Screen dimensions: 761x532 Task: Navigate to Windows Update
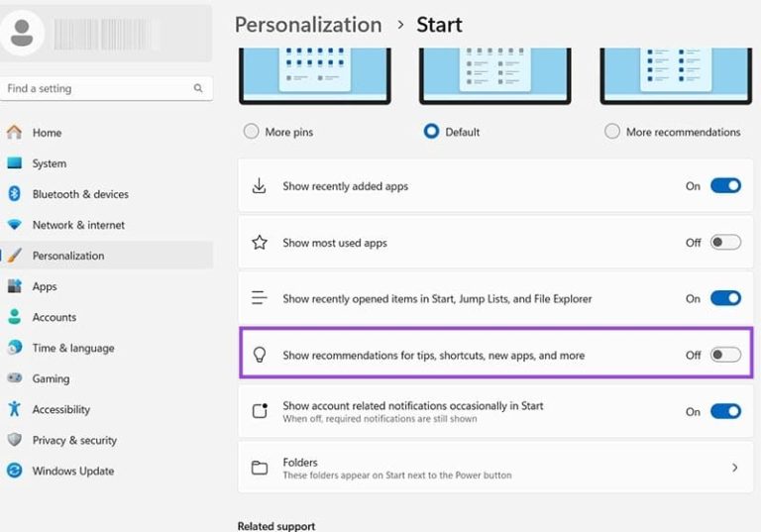click(x=107, y=471)
